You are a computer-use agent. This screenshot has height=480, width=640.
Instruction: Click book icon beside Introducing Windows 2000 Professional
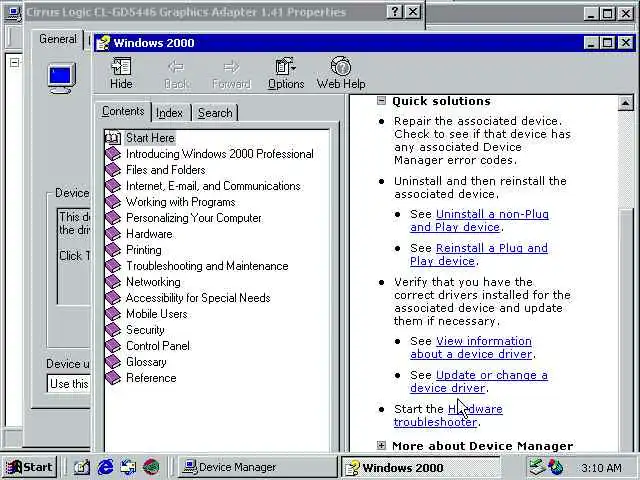pos(113,154)
